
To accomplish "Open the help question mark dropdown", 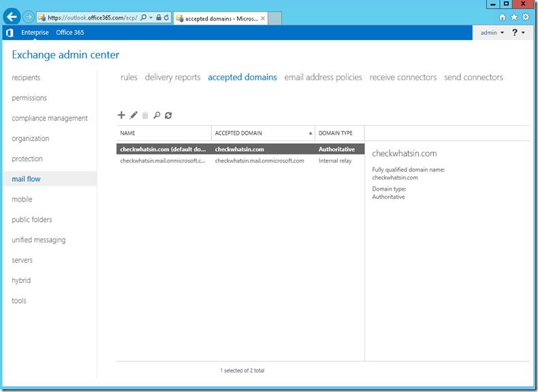I will 518,33.
